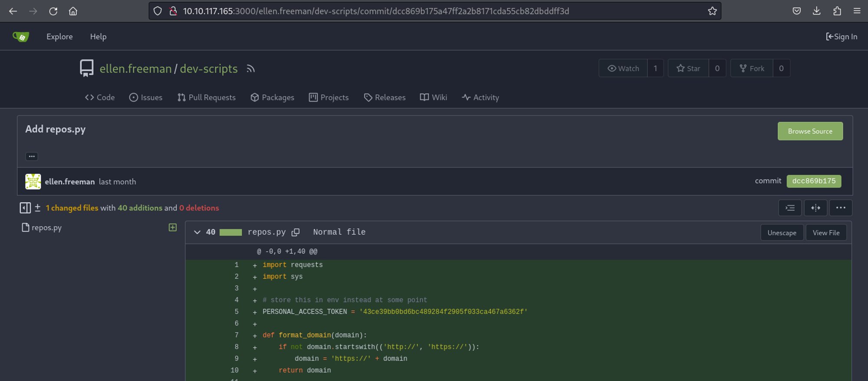Open the browser downloads icon
This screenshot has height=381, width=868.
816,11
